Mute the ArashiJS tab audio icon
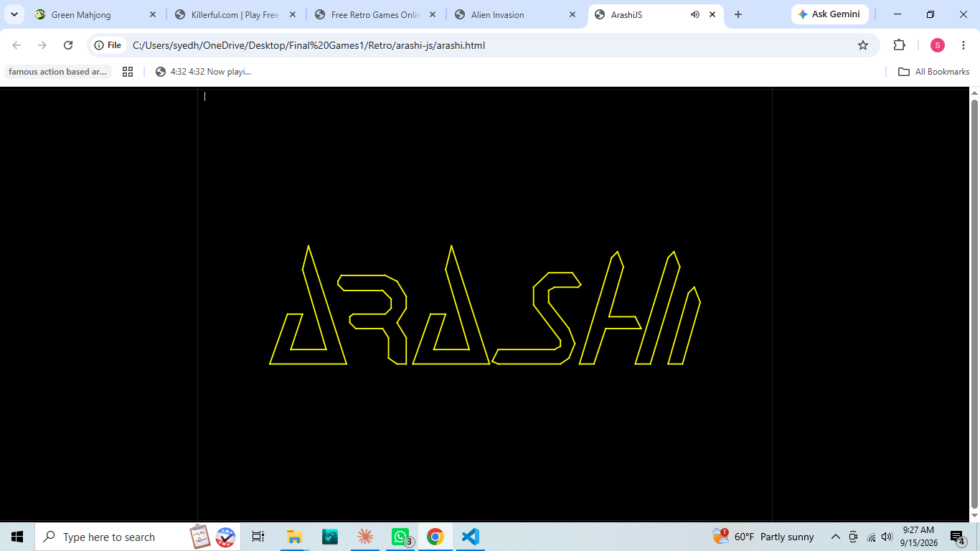The width and height of the screenshot is (980, 551). (x=694, y=14)
